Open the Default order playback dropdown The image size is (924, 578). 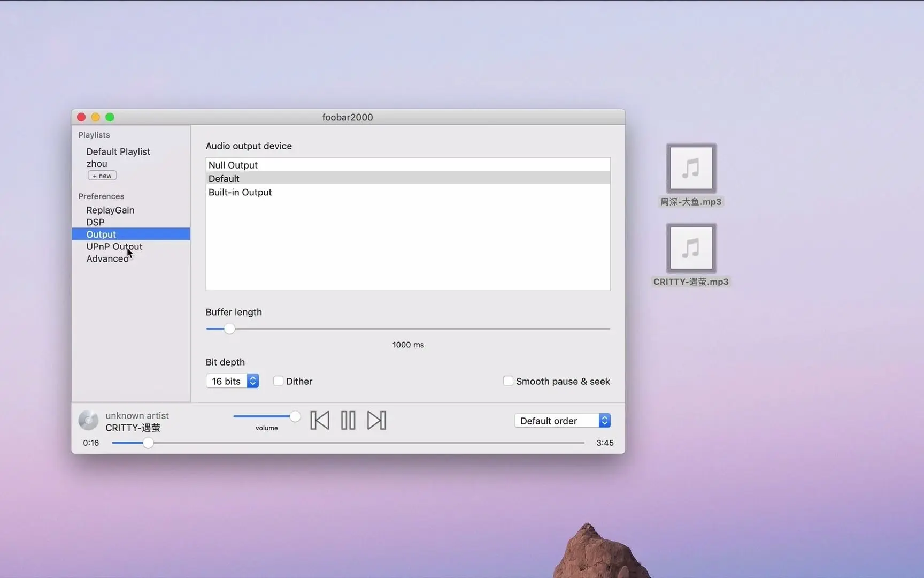(563, 421)
